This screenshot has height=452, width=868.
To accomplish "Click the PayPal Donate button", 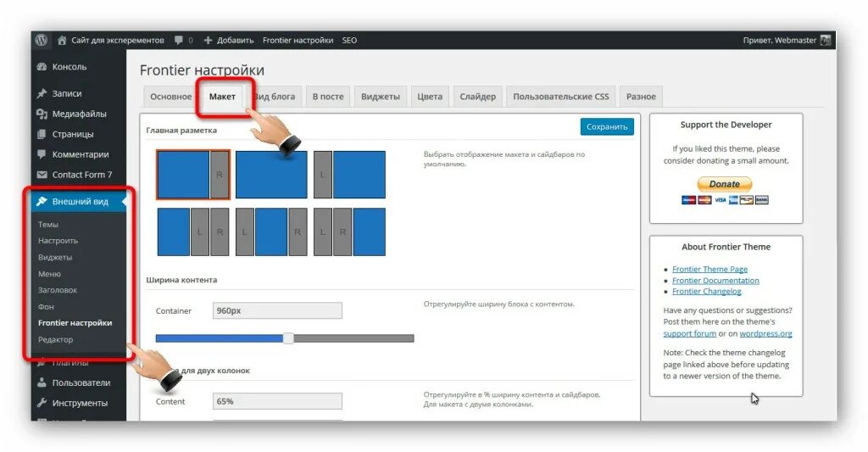I will [725, 184].
